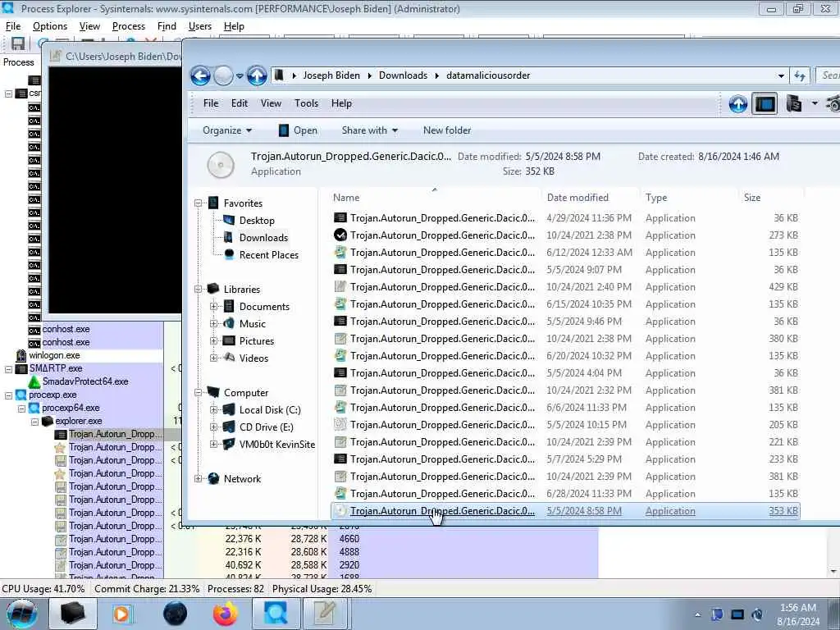Screen dimensions: 840x630
Task: Click the Process column header
Action: pyautogui.click(x=19, y=62)
